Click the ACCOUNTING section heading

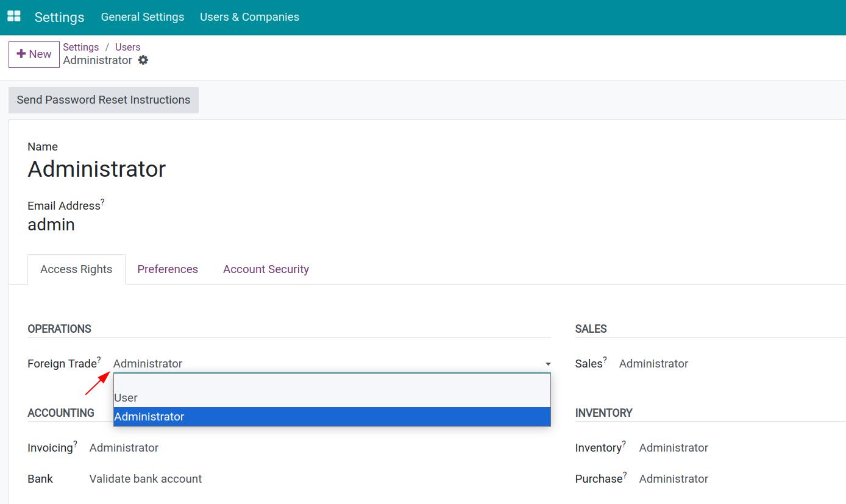[61, 413]
